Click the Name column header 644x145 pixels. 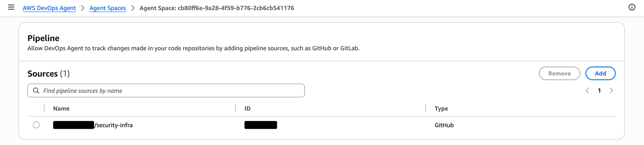(x=61, y=109)
